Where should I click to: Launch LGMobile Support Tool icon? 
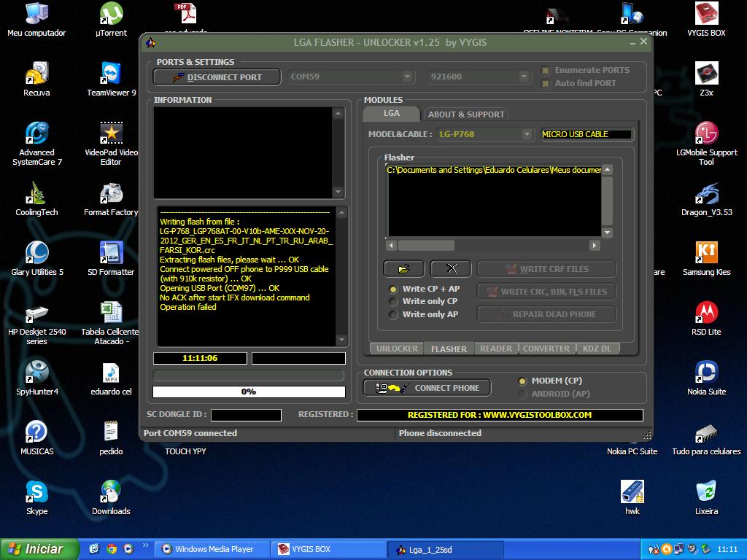pyautogui.click(x=706, y=144)
